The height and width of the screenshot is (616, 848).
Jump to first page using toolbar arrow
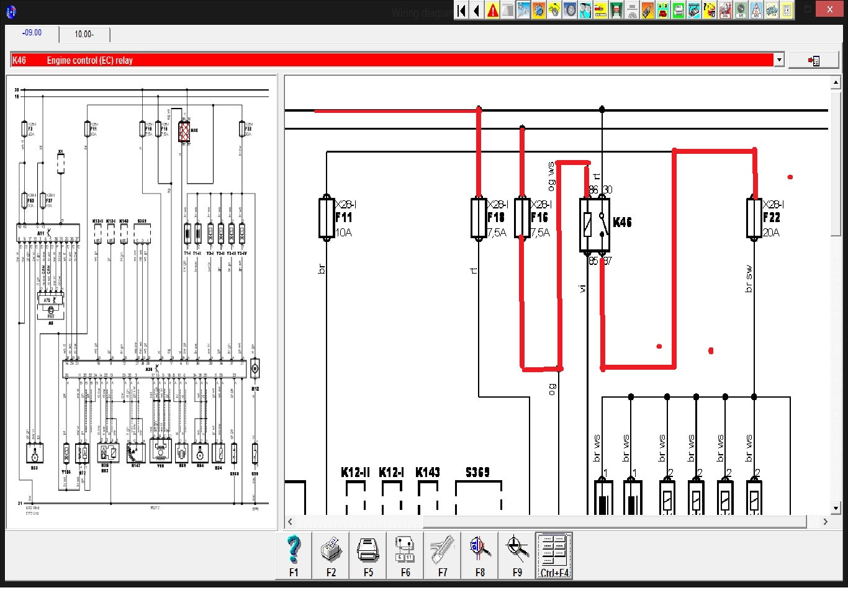(x=462, y=11)
